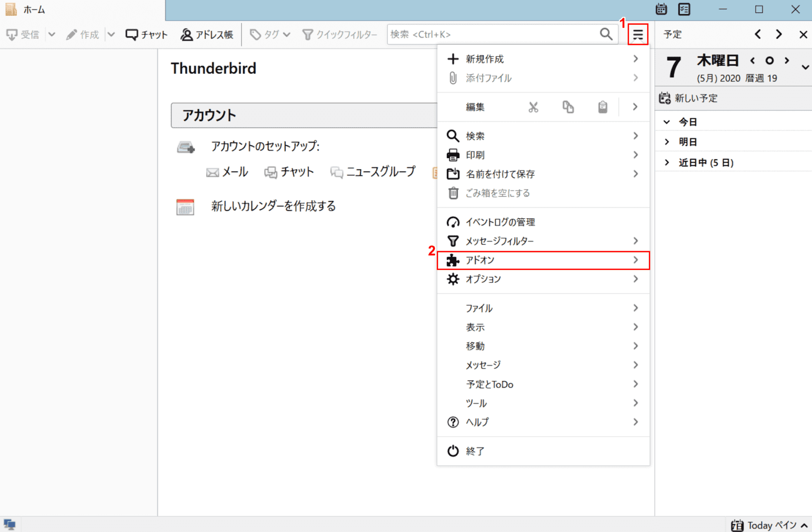This screenshot has height=532, width=812.
Task: Open View (表示) submenu
Action: point(543,327)
